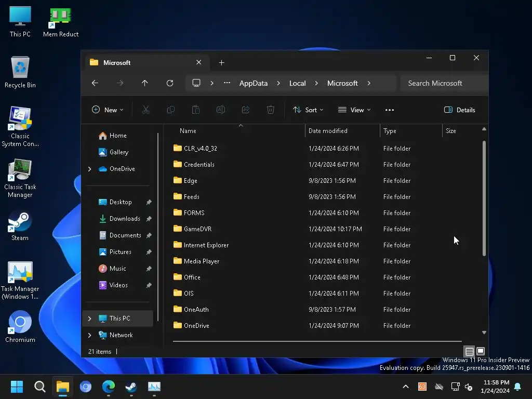The image size is (532, 399).
Task: Switch to details list view icon
Action: pos(469,351)
